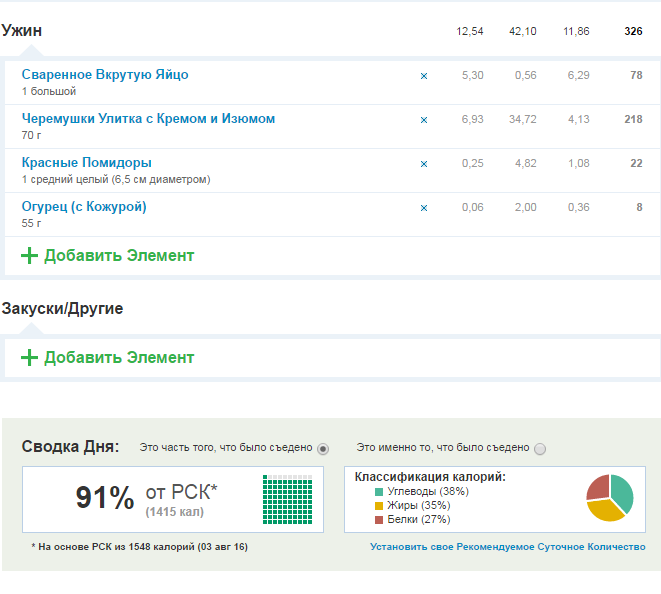The height and width of the screenshot is (594, 661).
Task: Remove Красные Помидоры using its X icon
Action: (423, 164)
